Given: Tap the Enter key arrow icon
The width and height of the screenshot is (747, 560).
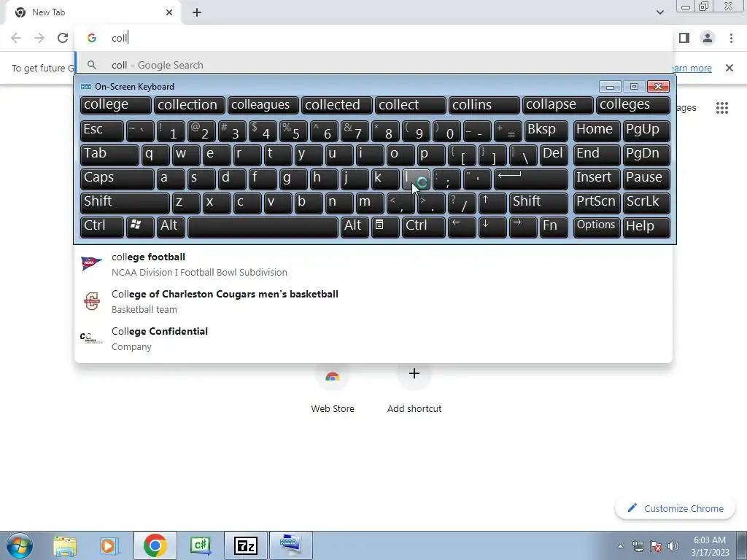Looking at the screenshot, I should [531, 178].
